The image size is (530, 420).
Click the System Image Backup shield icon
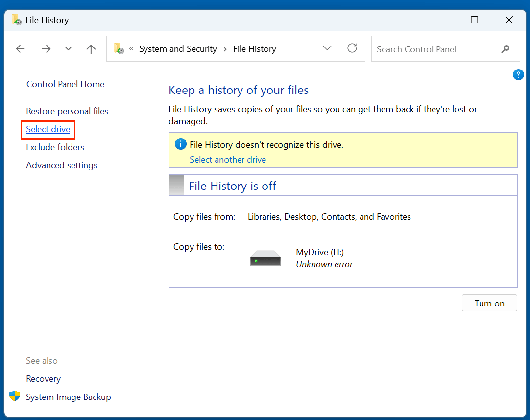[x=14, y=396]
